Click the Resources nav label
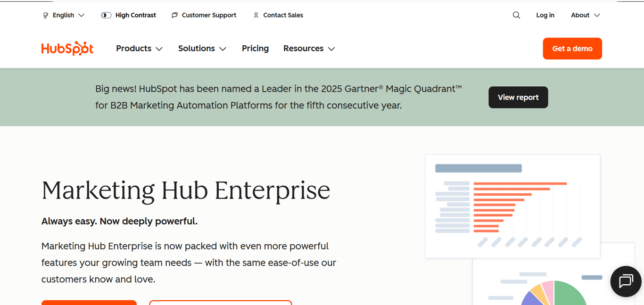Screen dimensions: 644x305 pyautogui.click(x=303, y=49)
